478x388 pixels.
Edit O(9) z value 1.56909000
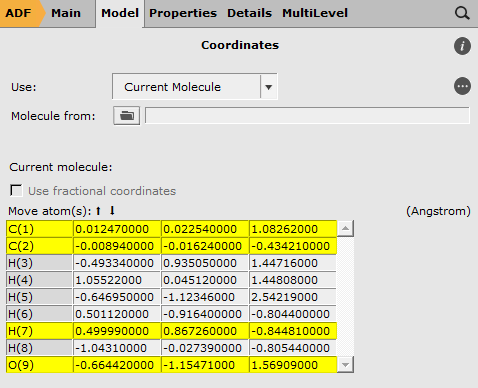(293, 365)
